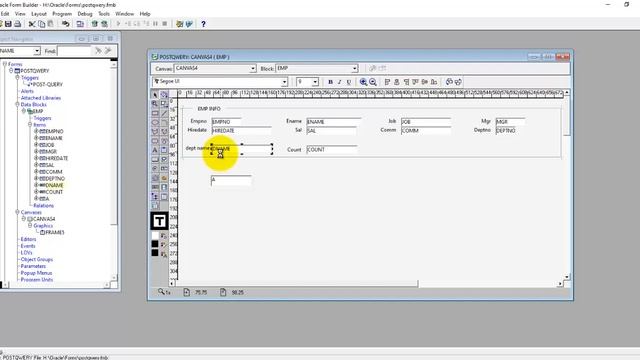Click the Zoom Out magnifier icon
Screen dimensions: 640x360
coord(373,82)
